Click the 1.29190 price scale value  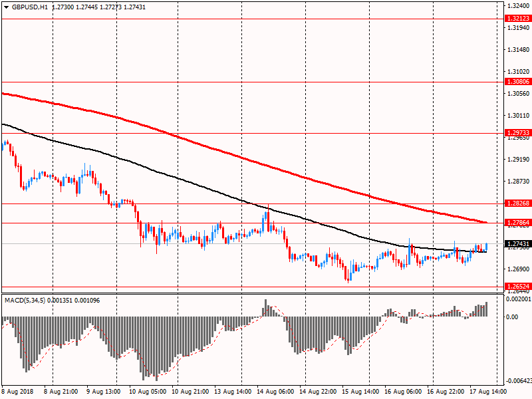coord(519,159)
